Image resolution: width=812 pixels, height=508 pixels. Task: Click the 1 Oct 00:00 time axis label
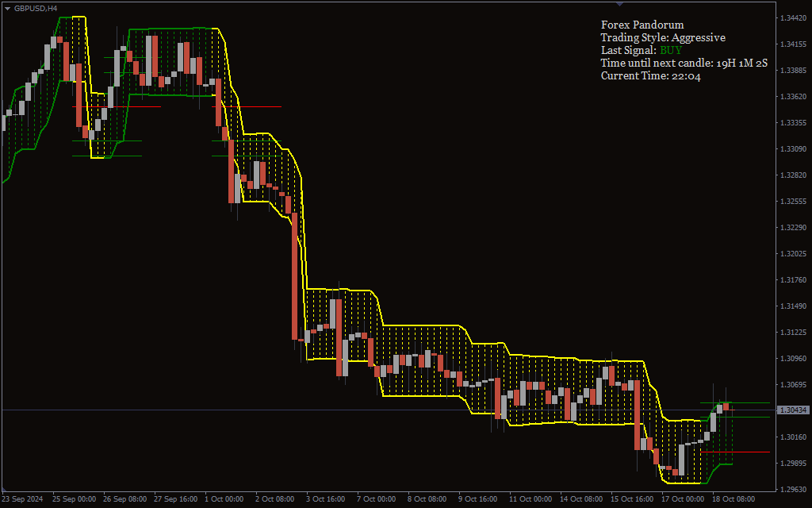pyautogui.click(x=225, y=499)
